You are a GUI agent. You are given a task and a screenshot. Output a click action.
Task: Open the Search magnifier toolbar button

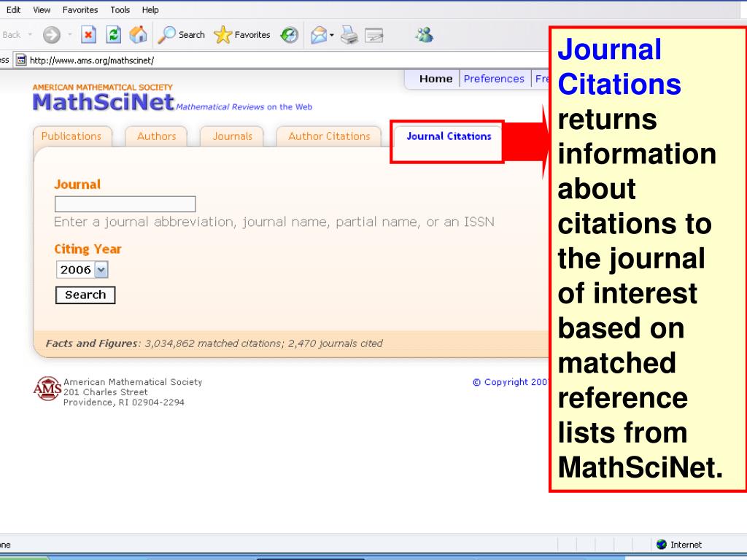click(181, 35)
